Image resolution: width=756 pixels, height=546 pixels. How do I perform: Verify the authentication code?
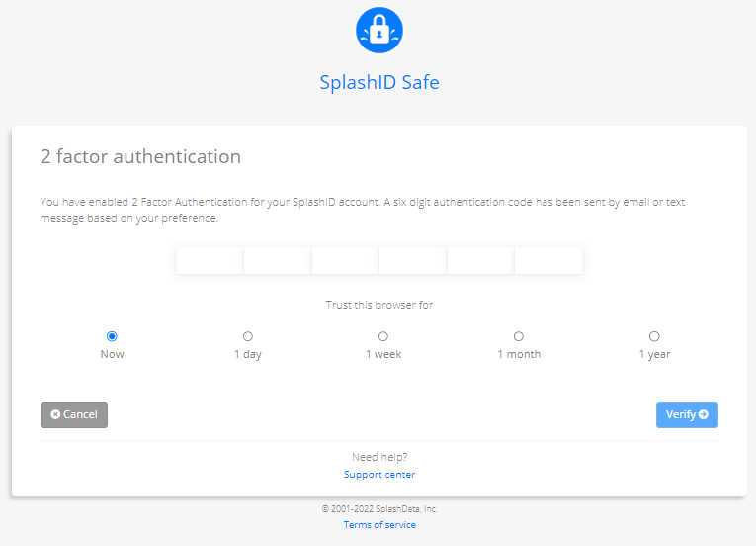[x=687, y=414]
